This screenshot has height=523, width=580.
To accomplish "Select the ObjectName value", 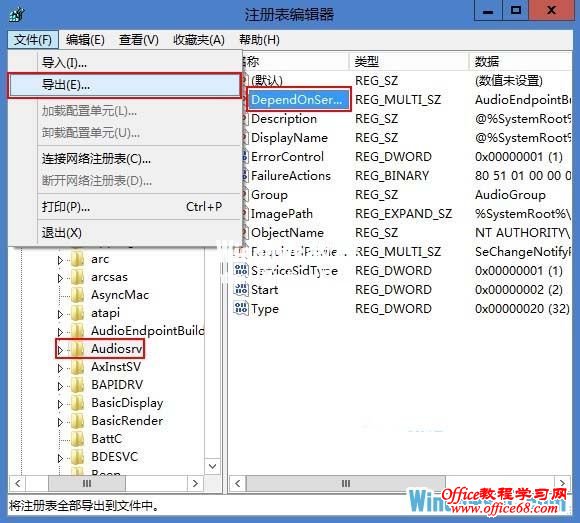I will tap(287, 233).
